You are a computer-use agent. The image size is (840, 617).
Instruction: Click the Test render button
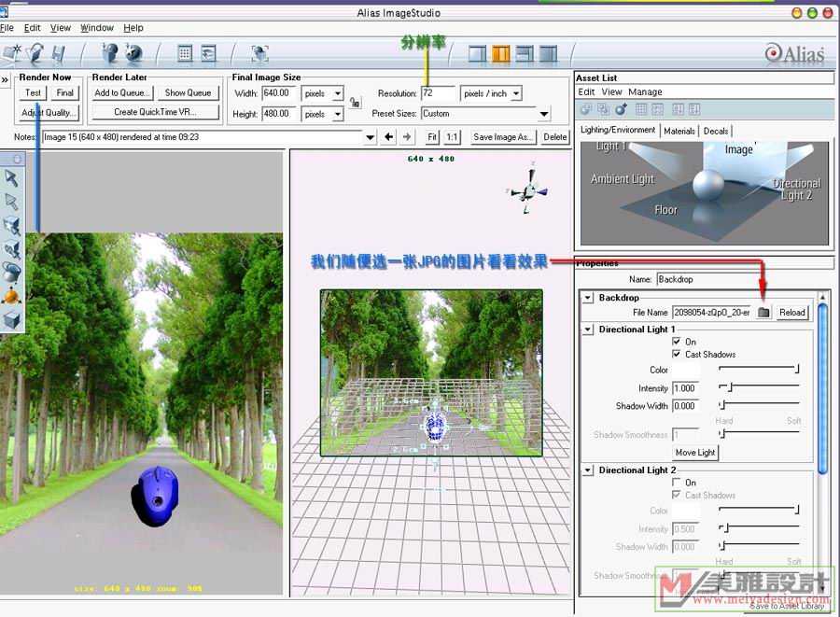[x=33, y=92]
